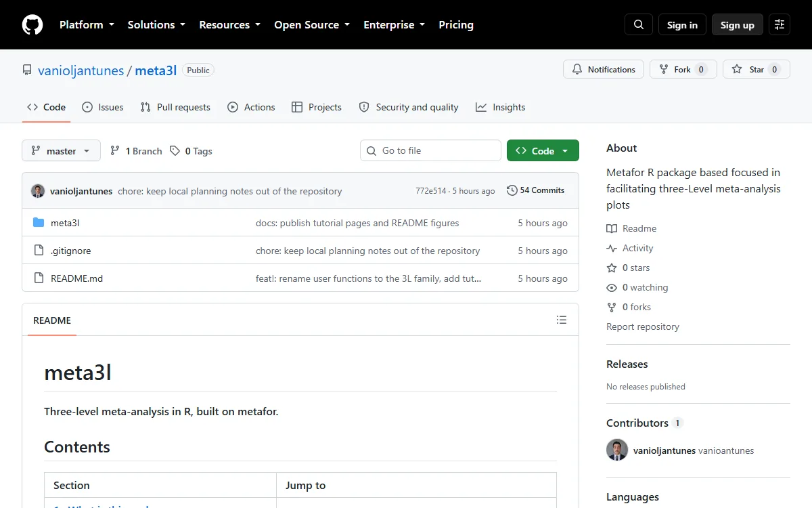Open meta3l repository name link
Image resolution: width=812 pixels, height=508 pixels.
156,70
